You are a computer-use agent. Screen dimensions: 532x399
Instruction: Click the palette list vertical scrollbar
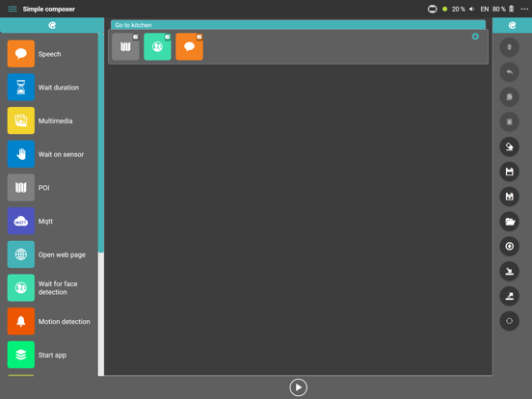[101, 204]
